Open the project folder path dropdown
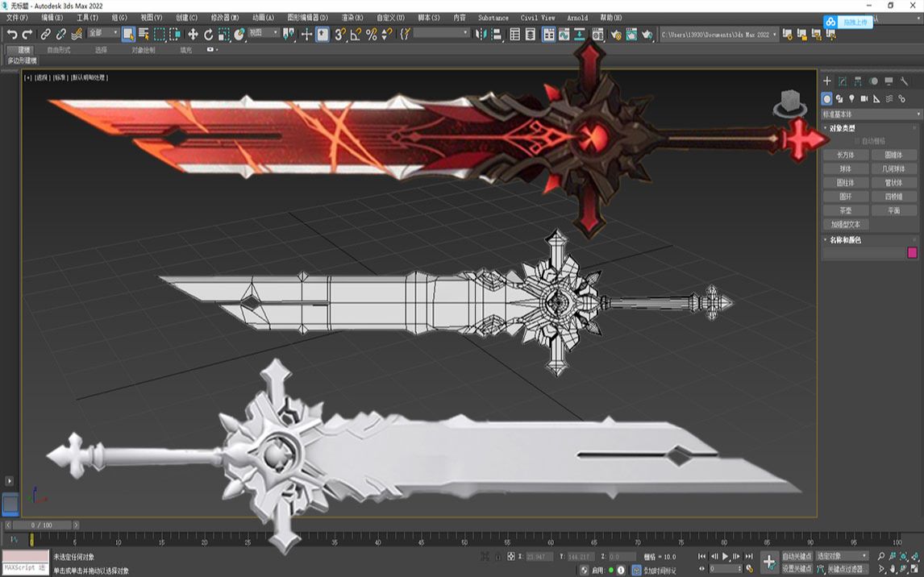 click(x=718, y=35)
